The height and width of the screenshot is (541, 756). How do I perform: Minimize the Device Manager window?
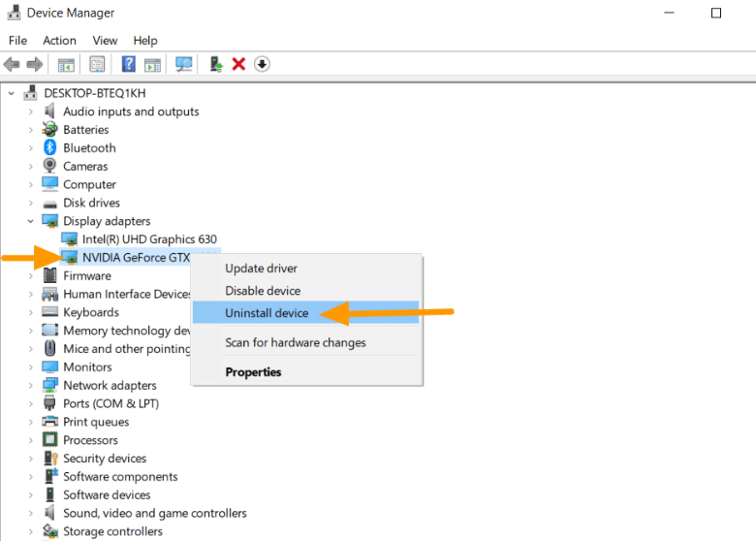pyautogui.click(x=669, y=13)
